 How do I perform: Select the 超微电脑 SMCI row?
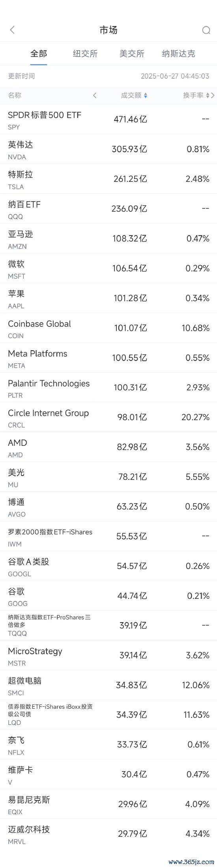[108, 685]
